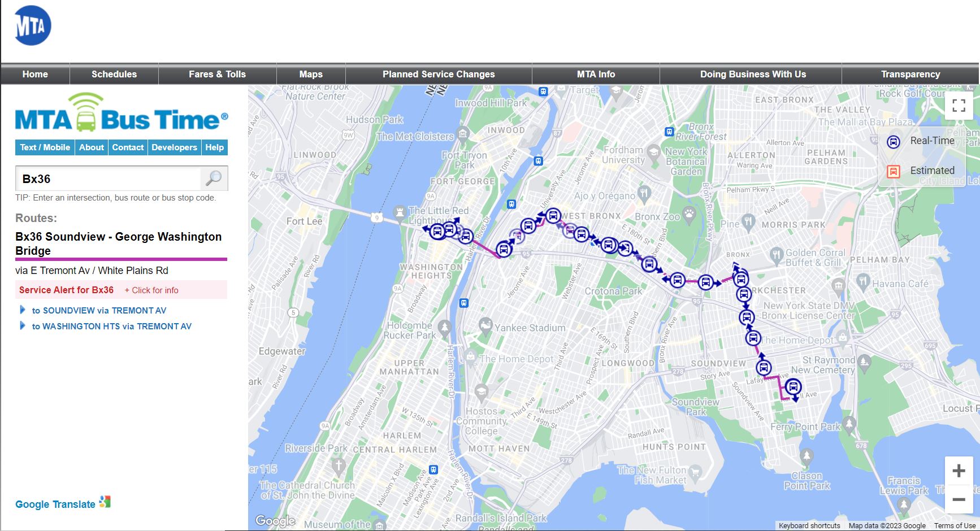
Task: Click the MTA logo icon
Action: [33, 25]
